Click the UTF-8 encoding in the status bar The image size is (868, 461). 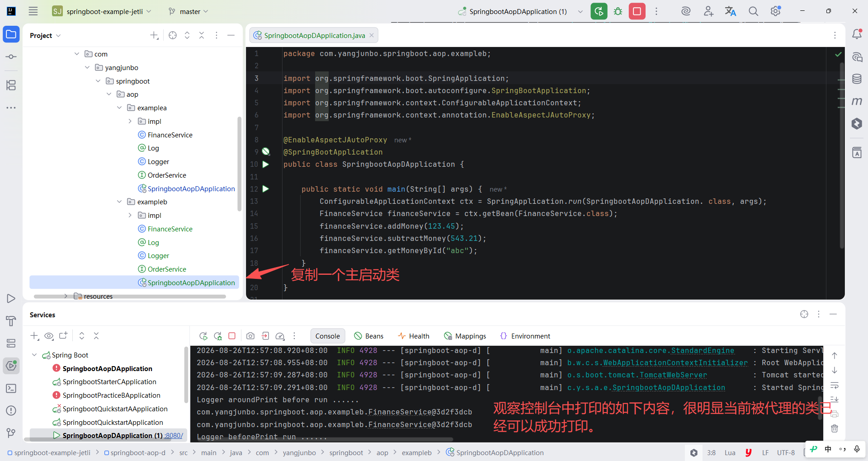coord(786,452)
